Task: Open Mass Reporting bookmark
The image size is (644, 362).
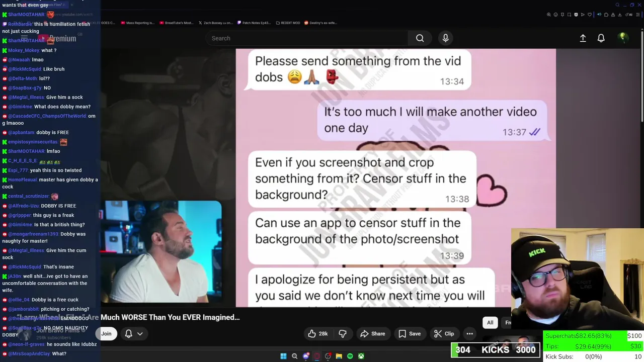Action: (x=137, y=23)
